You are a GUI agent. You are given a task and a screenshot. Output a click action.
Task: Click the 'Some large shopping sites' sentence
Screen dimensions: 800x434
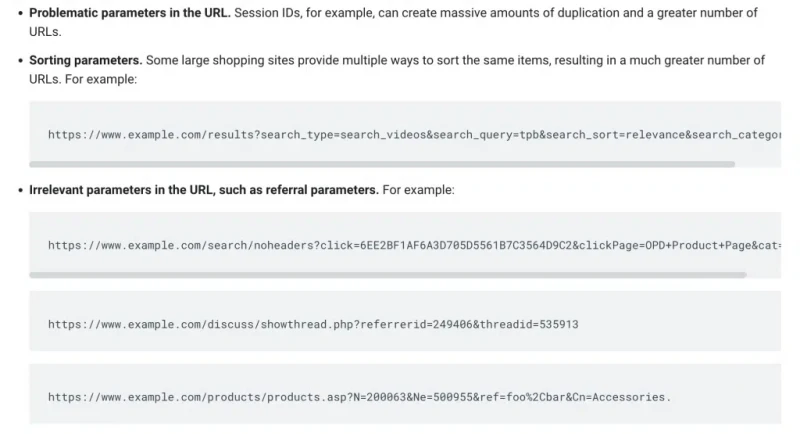397,69
